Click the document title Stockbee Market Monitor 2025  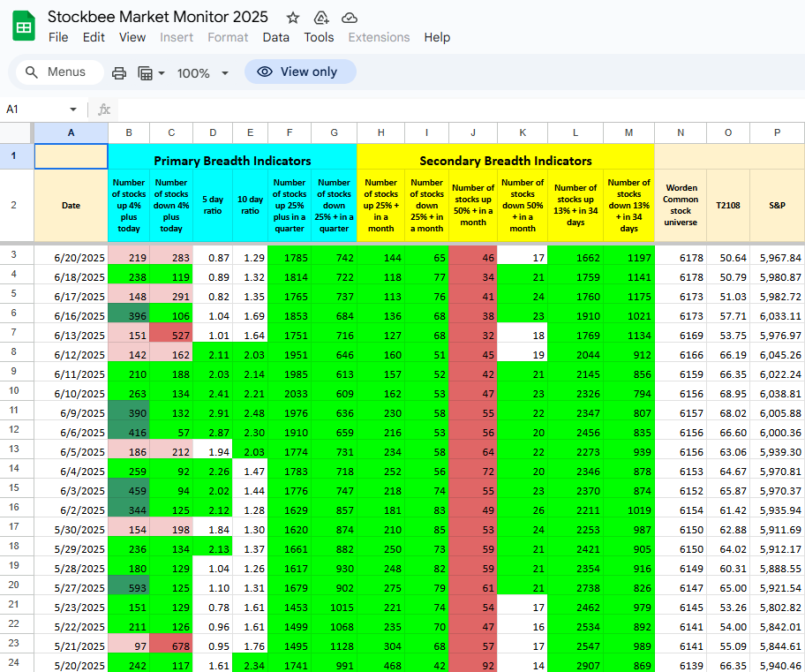coord(158,17)
